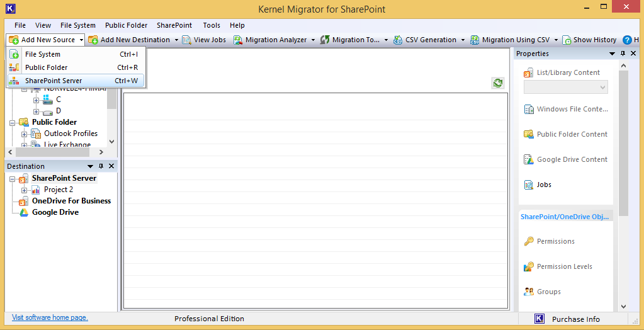The width and height of the screenshot is (644, 330).
Task: Open the Properties panel options arrow
Action: pos(613,54)
